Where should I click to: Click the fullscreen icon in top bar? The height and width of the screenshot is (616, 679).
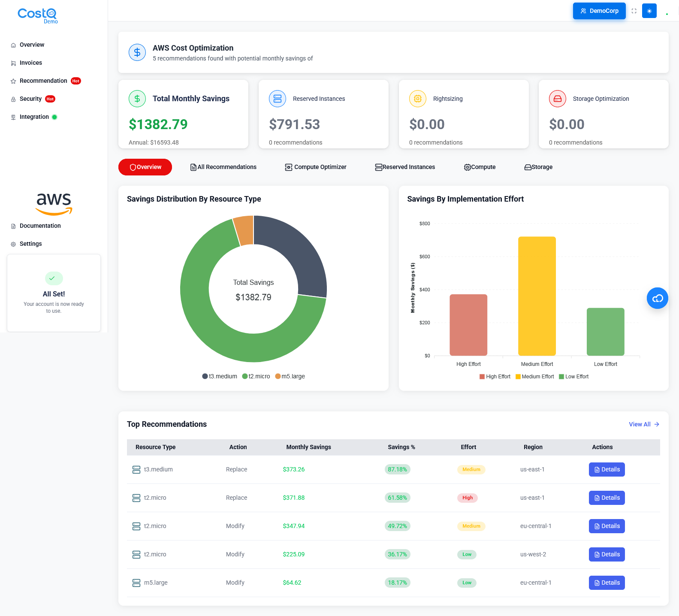[634, 11]
